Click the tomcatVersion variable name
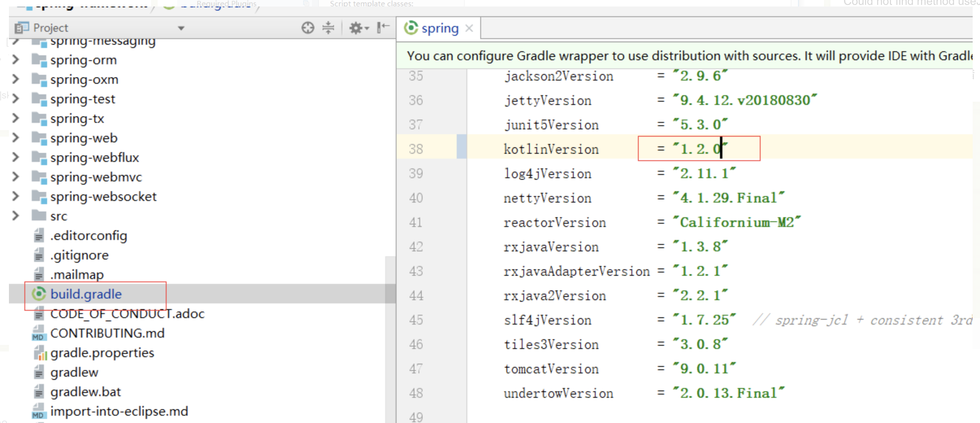This screenshot has height=423, width=980. [x=551, y=369]
